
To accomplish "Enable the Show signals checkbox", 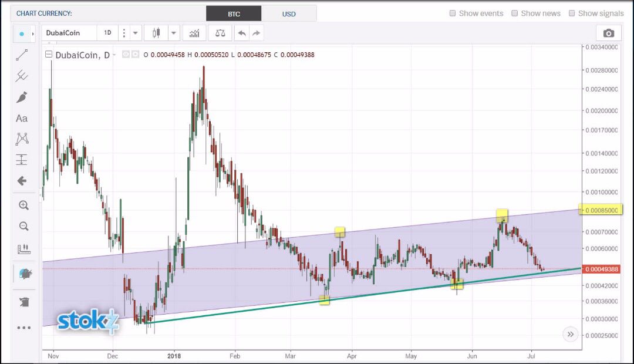I will click(x=572, y=14).
